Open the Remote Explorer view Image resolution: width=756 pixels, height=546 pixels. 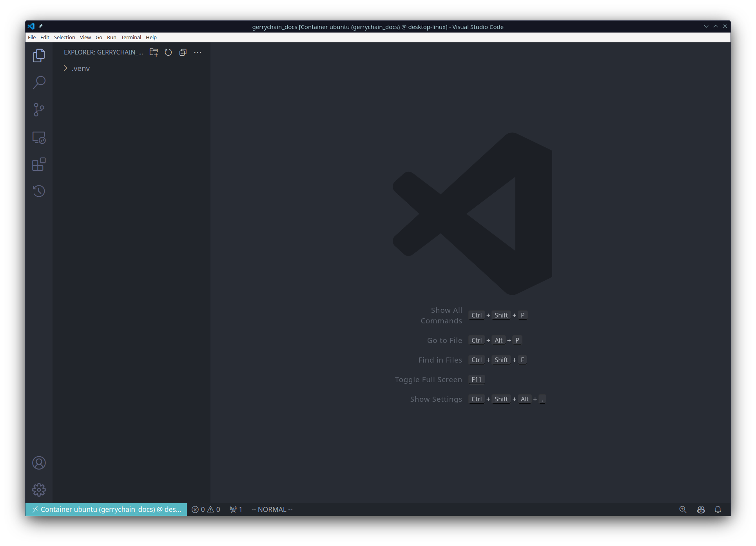[38, 138]
